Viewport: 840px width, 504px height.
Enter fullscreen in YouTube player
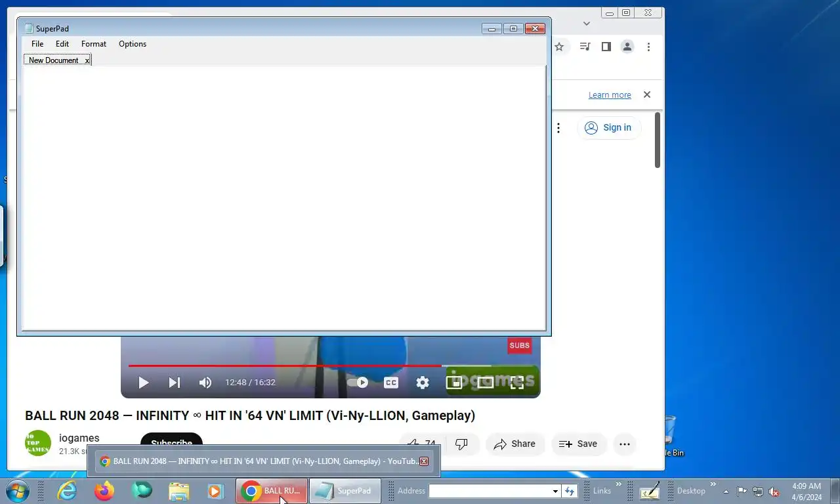click(517, 383)
